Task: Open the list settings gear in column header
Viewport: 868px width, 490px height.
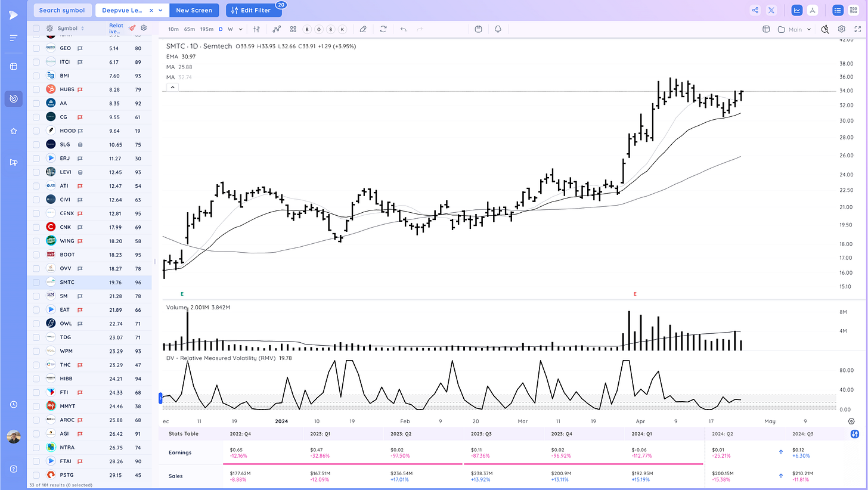Action: [144, 28]
